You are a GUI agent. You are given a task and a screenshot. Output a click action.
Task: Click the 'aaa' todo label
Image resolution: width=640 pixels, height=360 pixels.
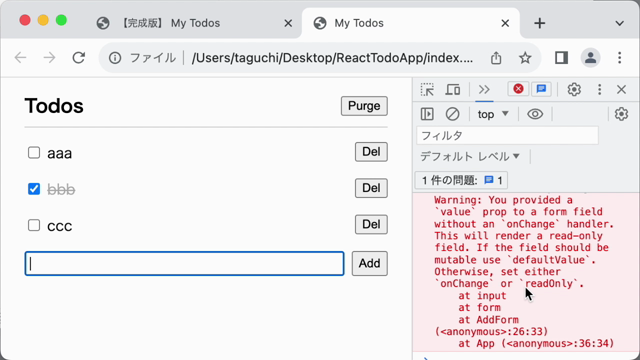(60, 154)
